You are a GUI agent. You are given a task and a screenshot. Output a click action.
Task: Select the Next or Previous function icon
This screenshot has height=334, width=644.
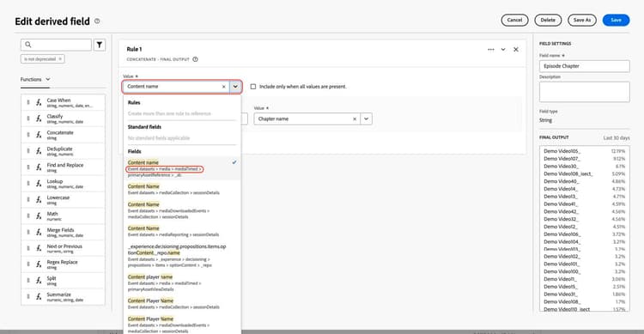39,248
